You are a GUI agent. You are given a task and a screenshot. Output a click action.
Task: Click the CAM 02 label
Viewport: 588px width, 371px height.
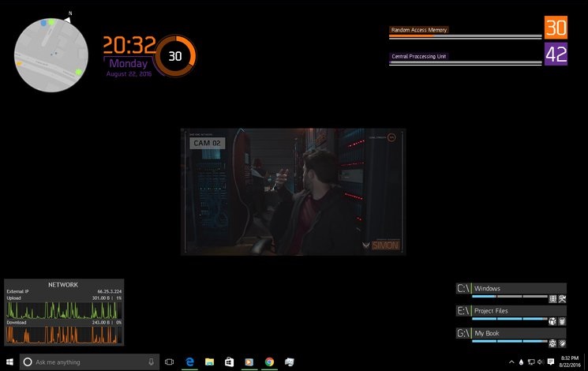207,143
